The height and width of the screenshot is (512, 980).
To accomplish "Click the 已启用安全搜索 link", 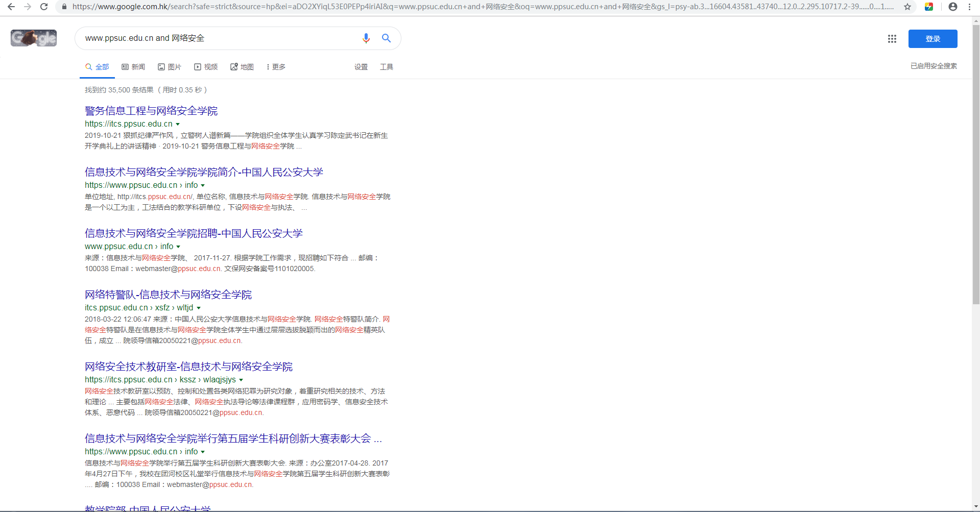I will (934, 66).
